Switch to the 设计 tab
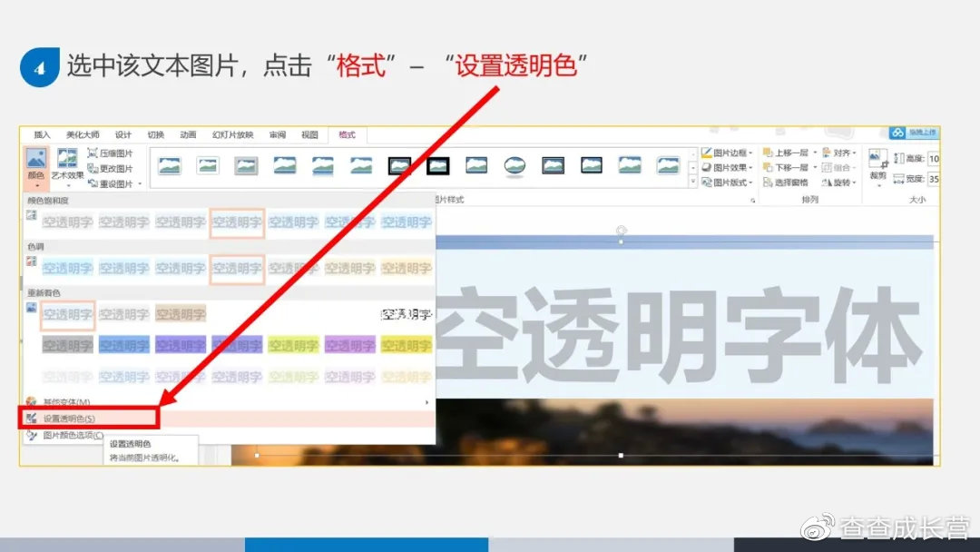 (123, 134)
